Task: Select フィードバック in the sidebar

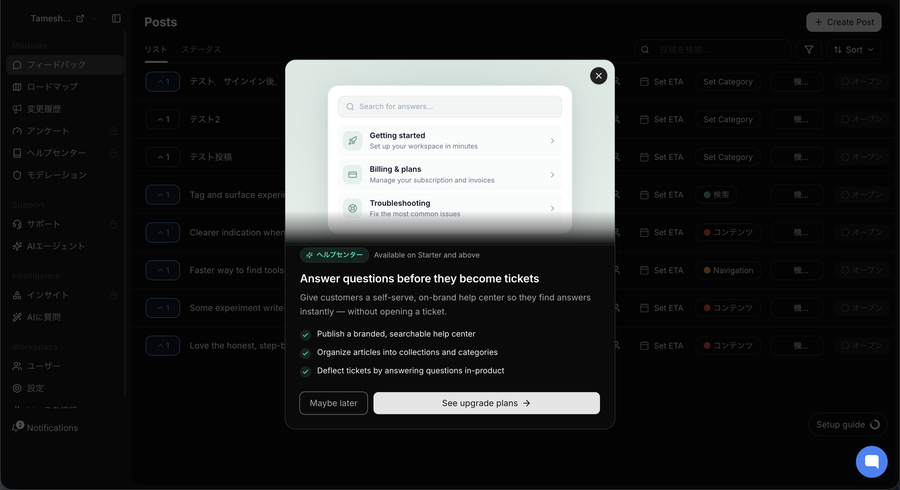Action: pos(65,65)
